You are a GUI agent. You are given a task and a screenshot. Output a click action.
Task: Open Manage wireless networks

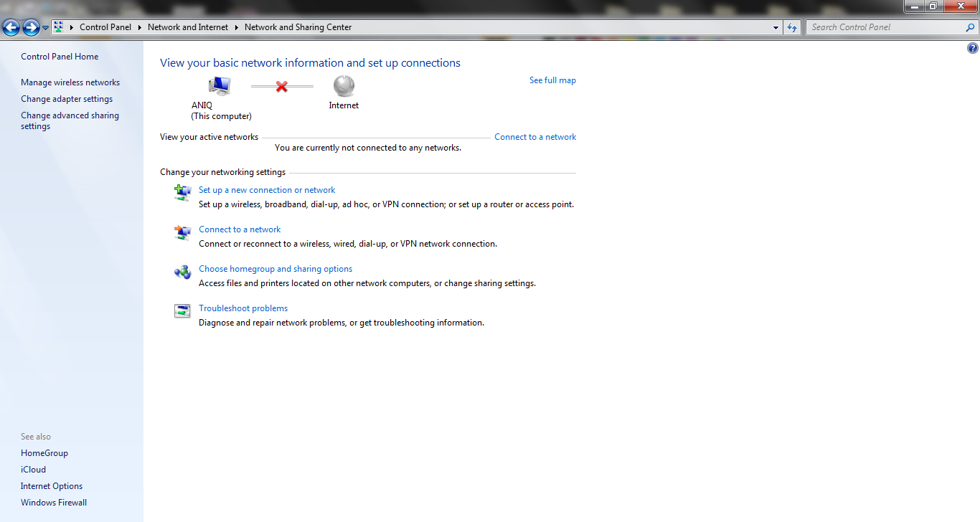70,82
